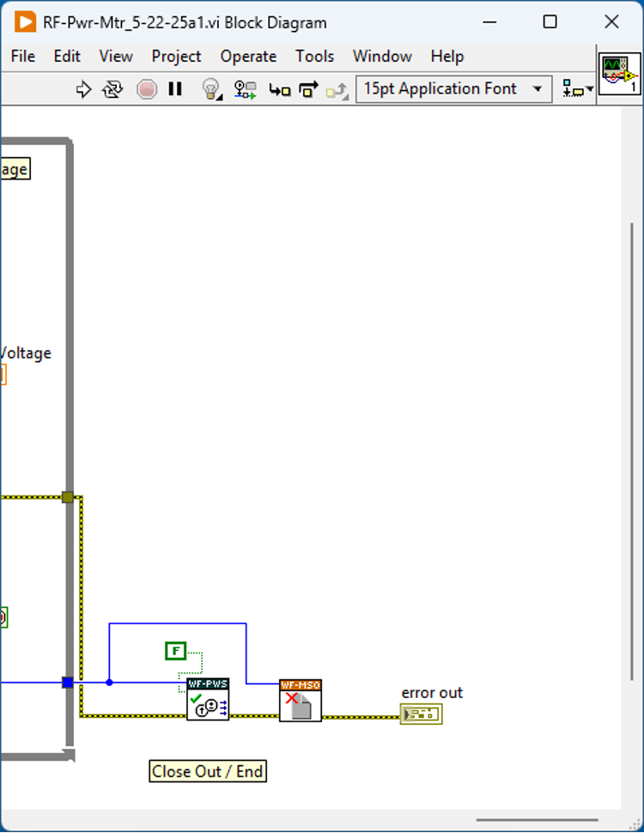This screenshot has height=833, width=644.
Task: Open Align Objects dropdown
Action: pyautogui.click(x=578, y=90)
